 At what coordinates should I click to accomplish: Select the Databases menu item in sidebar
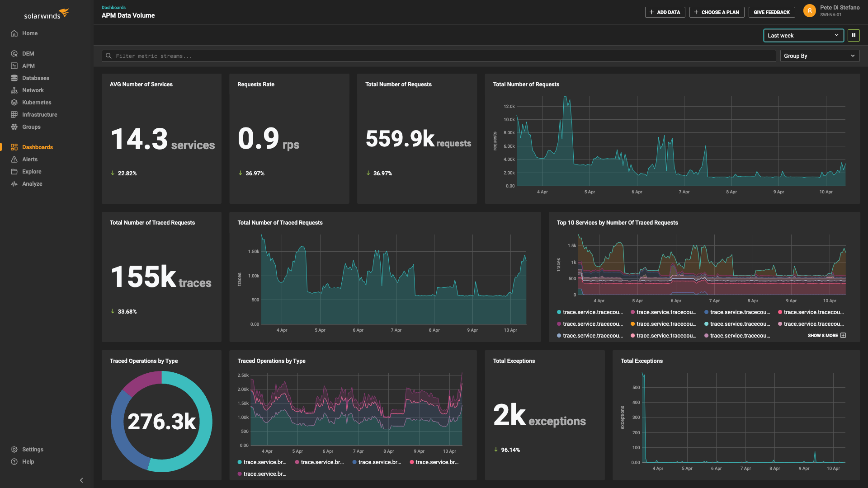coord(35,77)
